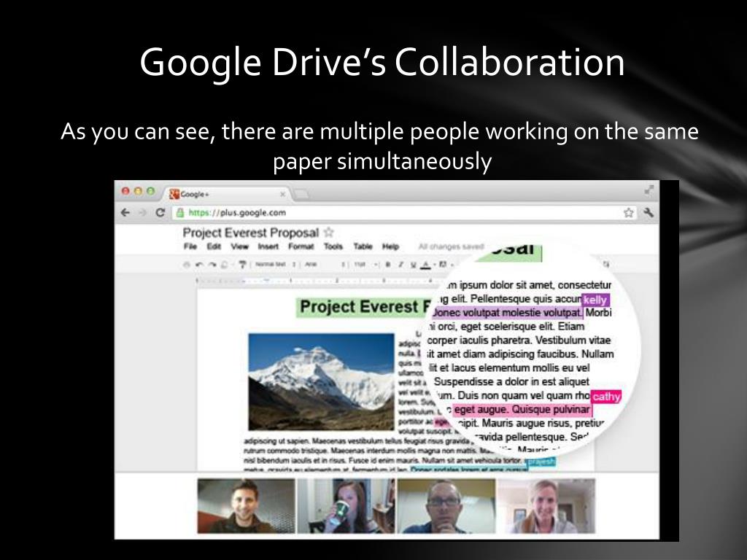Select the blonde woman's video thumbnail
This screenshot has width=747, height=560.
tap(546, 506)
